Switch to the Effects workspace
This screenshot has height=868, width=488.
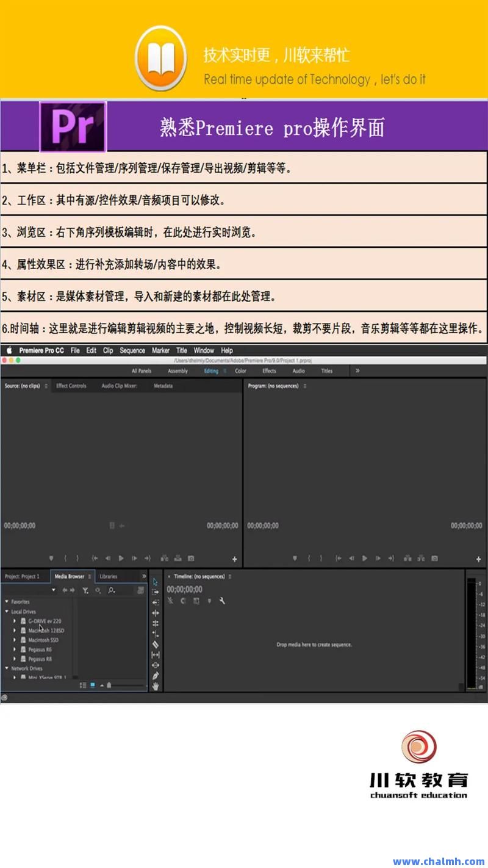pyautogui.click(x=269, y=371)
